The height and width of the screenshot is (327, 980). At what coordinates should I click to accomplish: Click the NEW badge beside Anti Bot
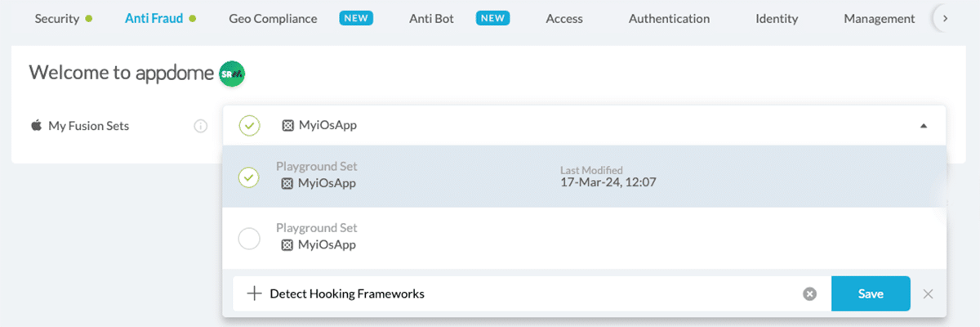coord(492,18)
